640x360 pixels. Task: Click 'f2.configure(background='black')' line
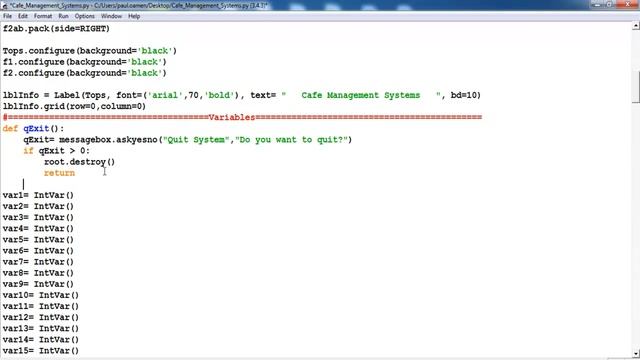[84, 73]
